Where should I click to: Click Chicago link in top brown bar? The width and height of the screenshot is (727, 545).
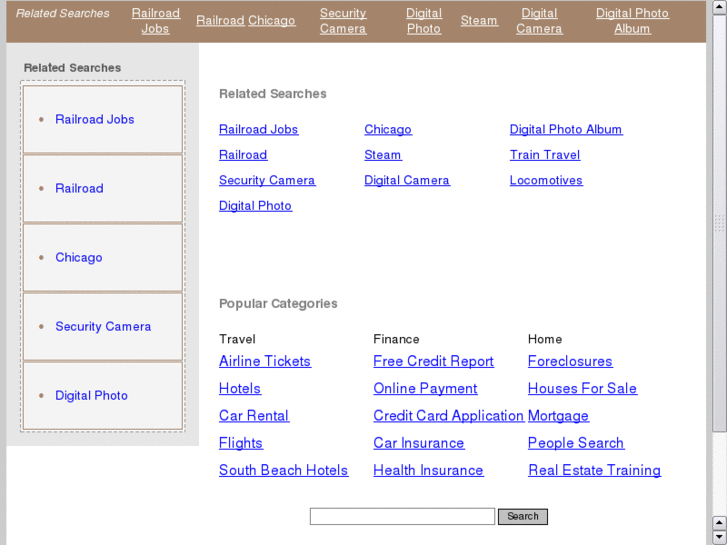[271, 20]
